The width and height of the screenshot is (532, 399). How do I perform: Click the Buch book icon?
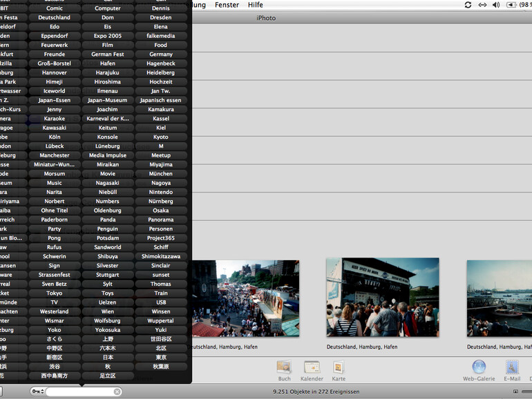coord(284,367)
